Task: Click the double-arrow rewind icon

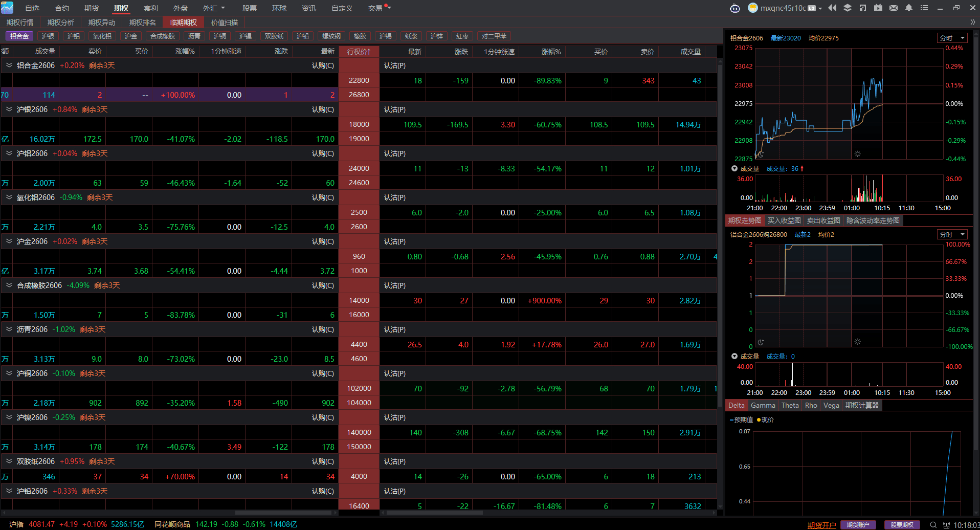Action: tap(832, 8)
